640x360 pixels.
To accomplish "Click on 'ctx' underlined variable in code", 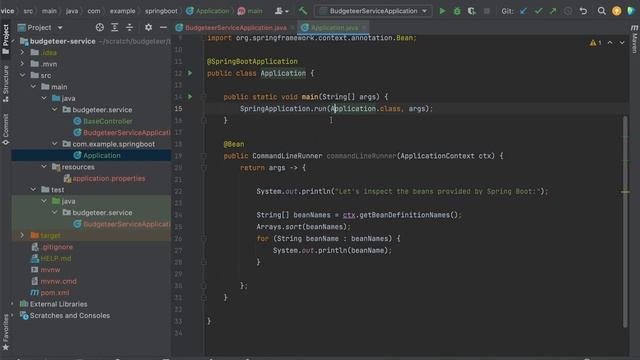I will 349,215.
